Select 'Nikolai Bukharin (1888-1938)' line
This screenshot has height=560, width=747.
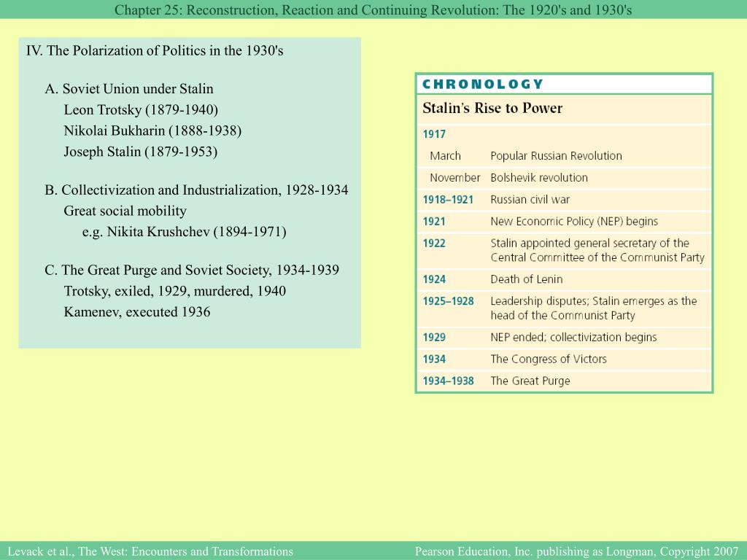point(152,131)
